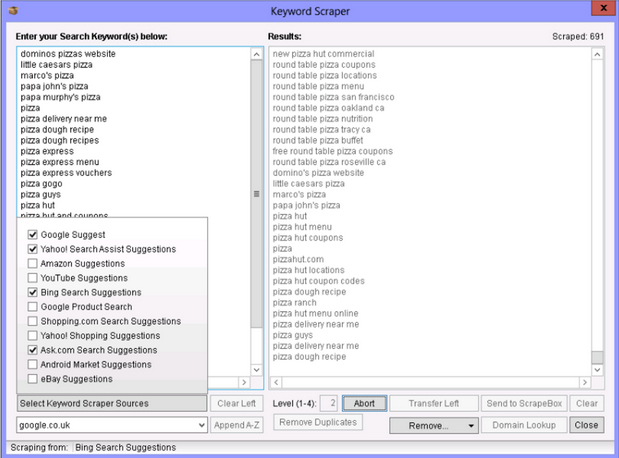Enable Android Market Suggestions checkbox
The image size is (619, 458).
(32, 364)
